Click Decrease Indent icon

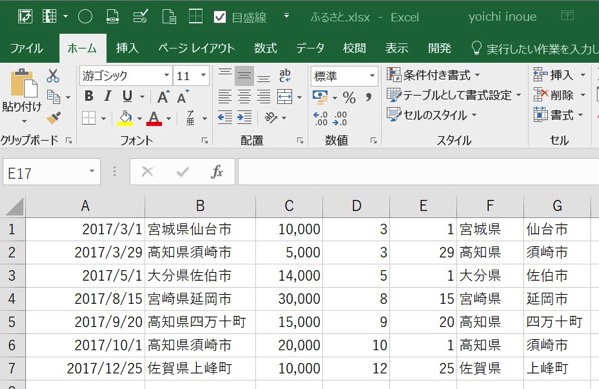click(x=225, y=117)
